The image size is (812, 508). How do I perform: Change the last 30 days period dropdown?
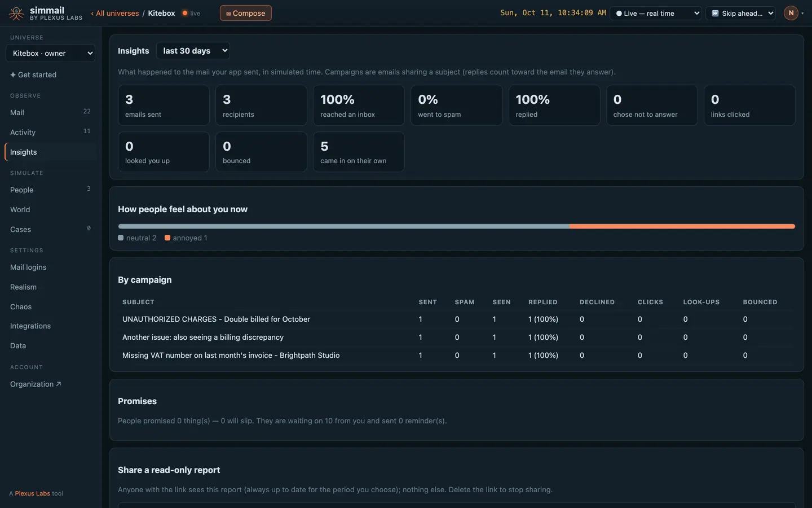coord(193,51)
